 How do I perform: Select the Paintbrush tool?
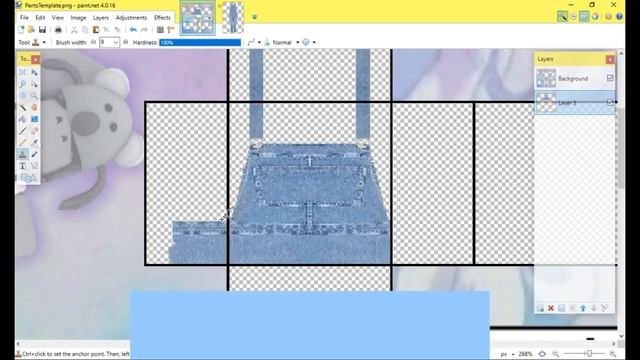point(22,131)
